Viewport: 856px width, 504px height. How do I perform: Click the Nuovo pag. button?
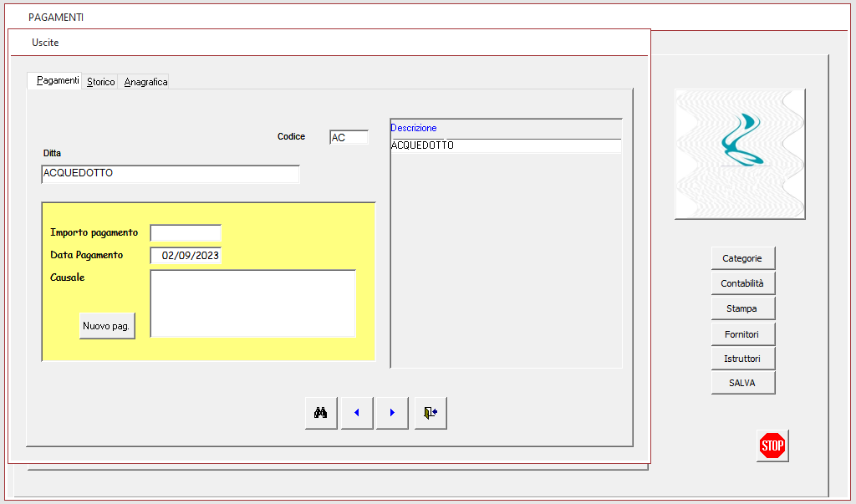pos(107,326)
